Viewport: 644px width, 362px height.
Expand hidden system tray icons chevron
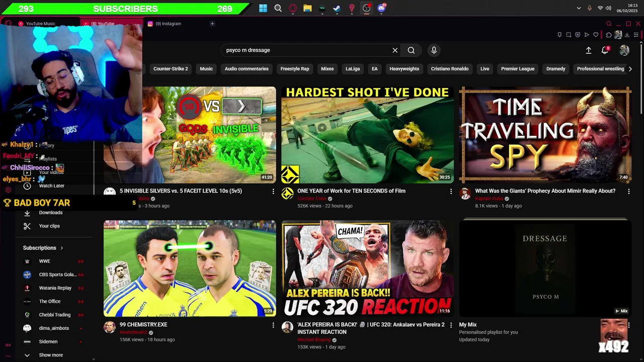[579, 8]
